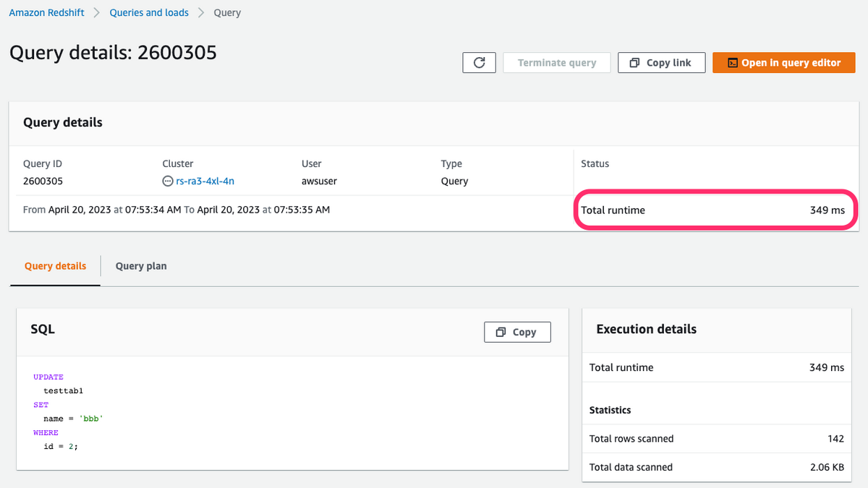This screenshot has width=868, height=488.
Task: Click the Copy link button
Action: click(x=661, y=63)
